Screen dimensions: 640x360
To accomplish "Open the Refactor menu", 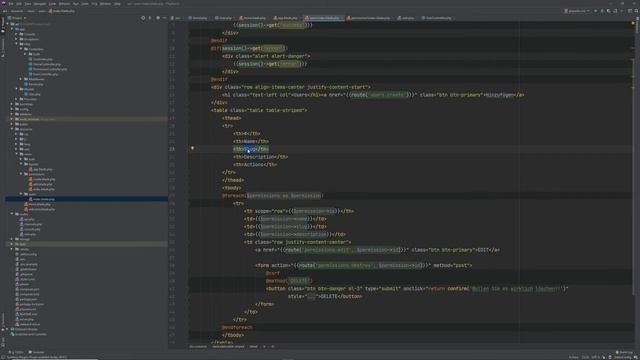I will tap(64, 4).
